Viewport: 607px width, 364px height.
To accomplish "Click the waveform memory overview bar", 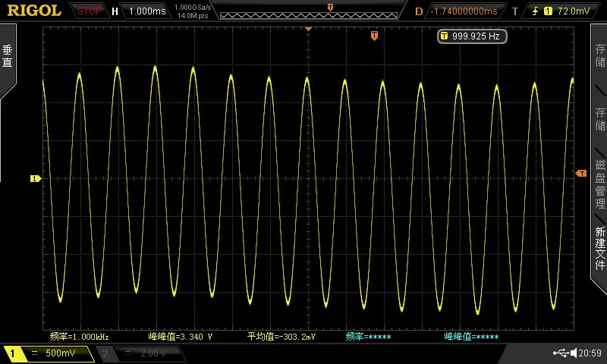I will click(309, 15).
